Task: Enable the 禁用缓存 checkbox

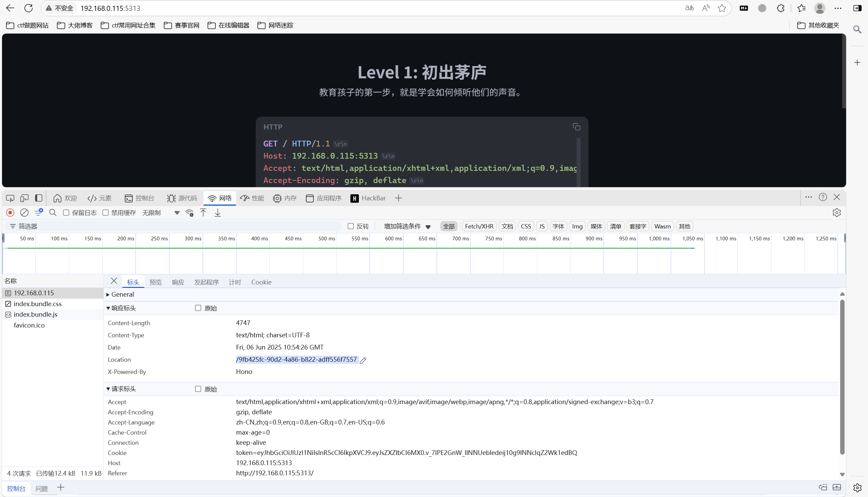Action: 105,213
